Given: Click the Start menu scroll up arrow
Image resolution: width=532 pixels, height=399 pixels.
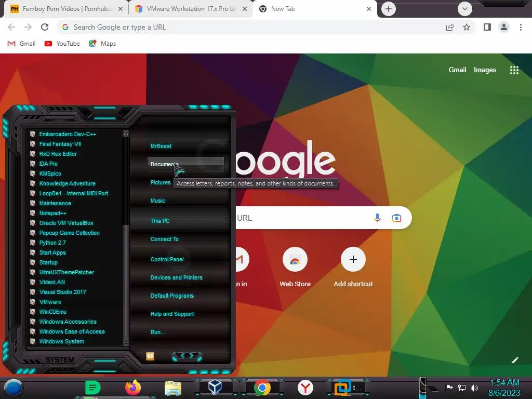Looking at the screenshot, I should tap(126, 134).
